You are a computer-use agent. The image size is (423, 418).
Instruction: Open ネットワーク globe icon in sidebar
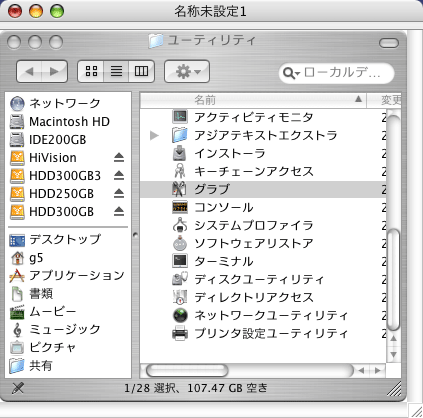point(17,103)
